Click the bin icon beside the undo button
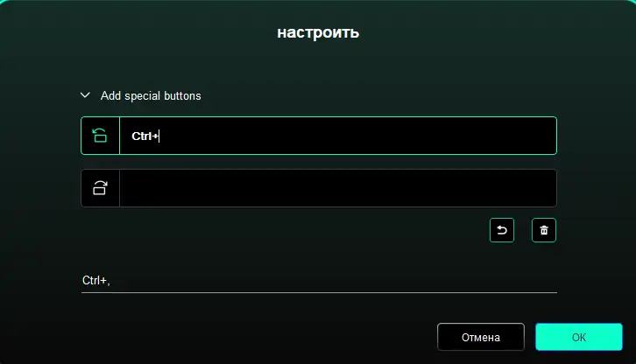The image size is (636, 364). click(x=544, y=230)
